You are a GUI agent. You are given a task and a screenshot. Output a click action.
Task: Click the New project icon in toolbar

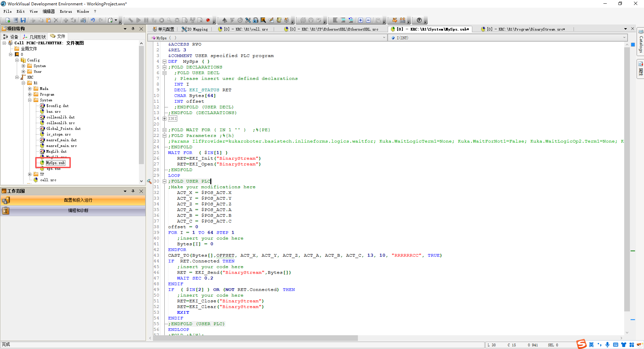tap(8, 20)
